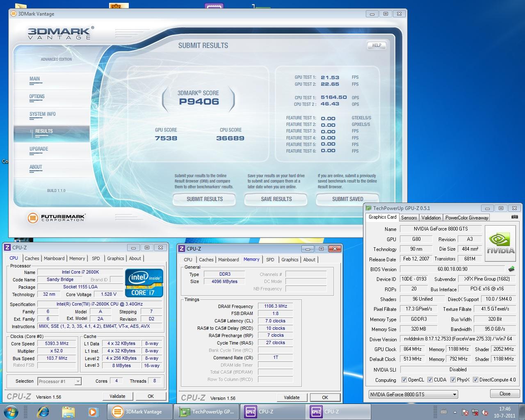
Task: Click OK in CPU-Z Memory window
Action: (325, 397)
